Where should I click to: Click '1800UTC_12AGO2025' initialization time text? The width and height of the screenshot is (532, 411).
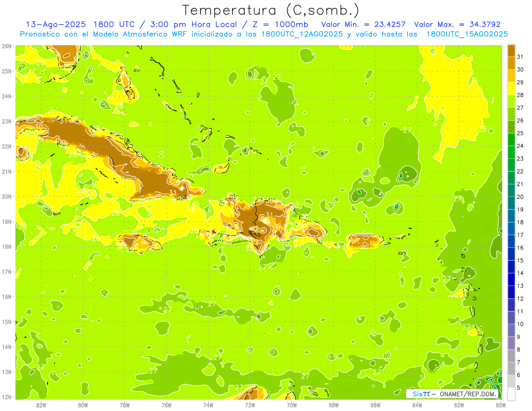pos(302,34)
